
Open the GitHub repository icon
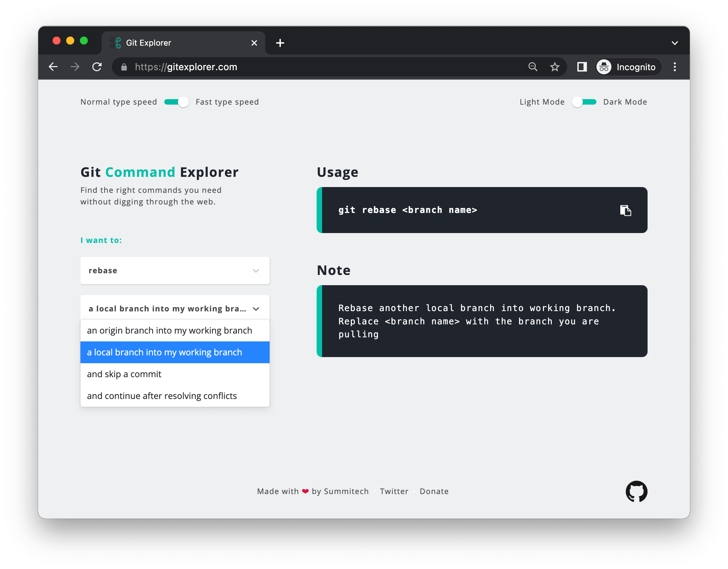pos(636,491)
